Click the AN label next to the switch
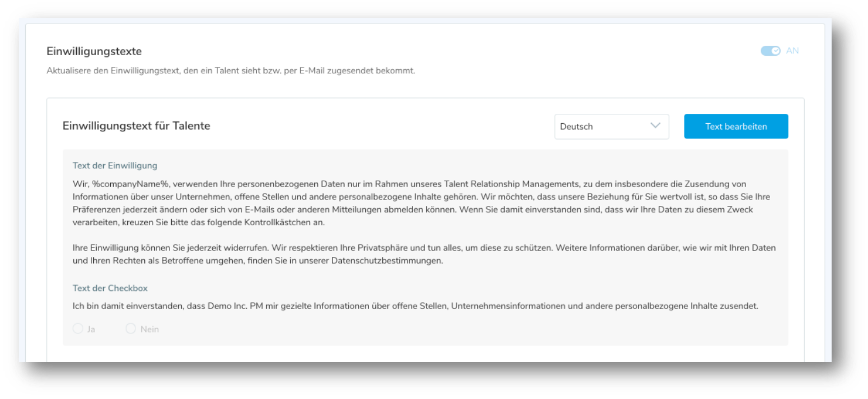 point(792,51)
